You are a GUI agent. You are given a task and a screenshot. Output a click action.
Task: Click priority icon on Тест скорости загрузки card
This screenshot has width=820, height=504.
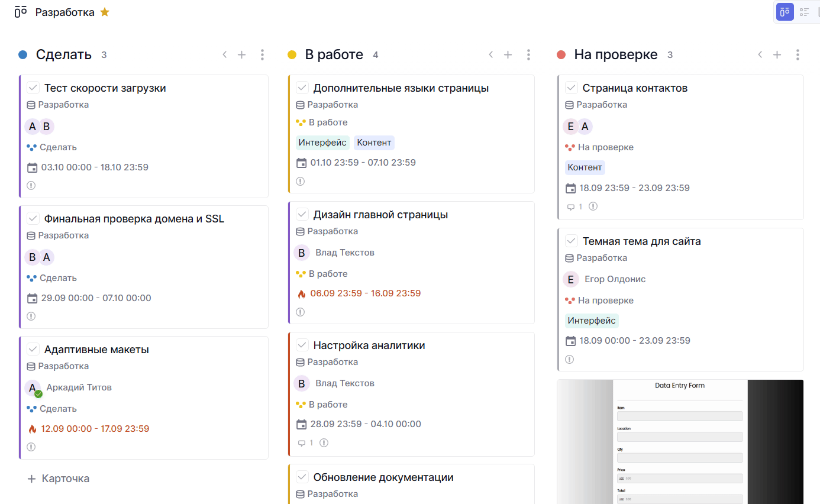pos(31,185)
